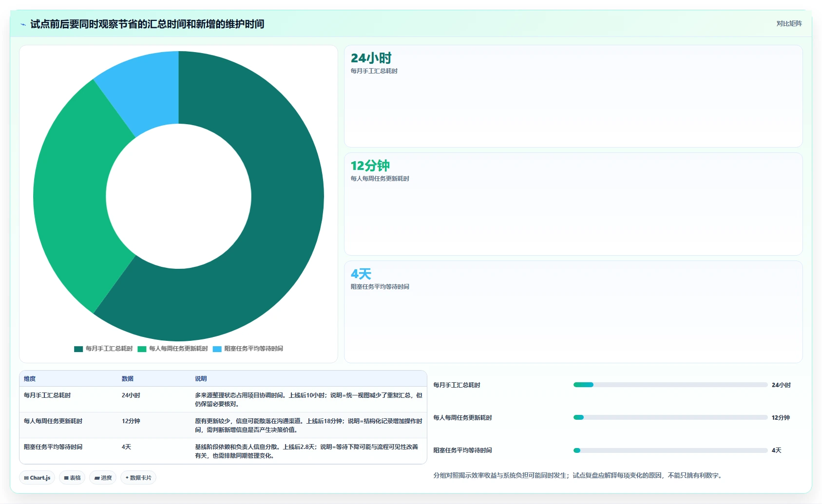Open the 24小时 stat card
This screenshot has width=822, height=504.
[x=573, y=96]
